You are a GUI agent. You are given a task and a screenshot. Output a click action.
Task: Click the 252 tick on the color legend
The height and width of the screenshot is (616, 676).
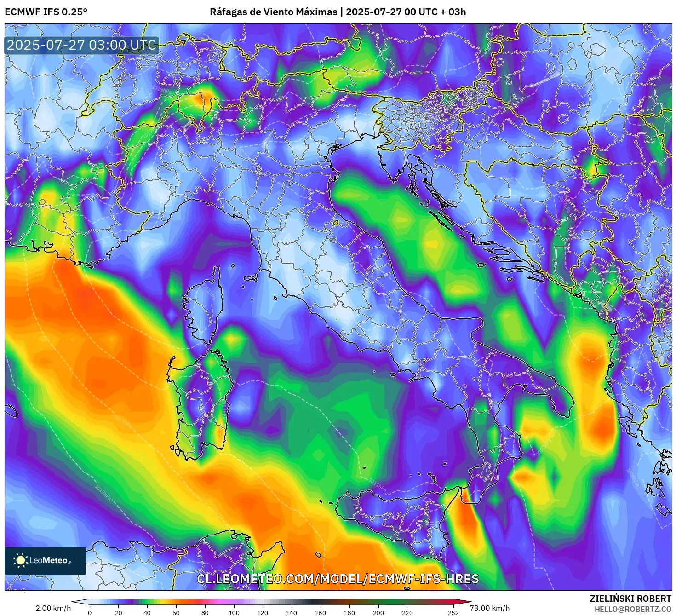pyautogui.click(x=453, y=612)
